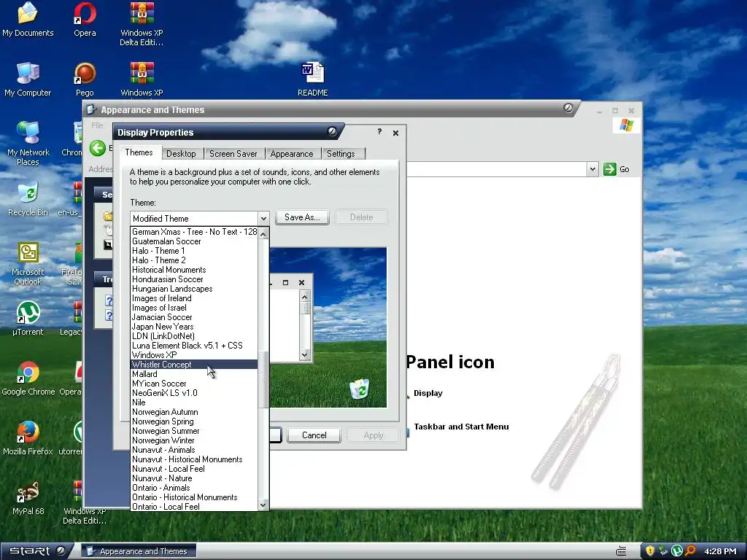Launch the Microsoft Outlook shortcut

tap(28, 263)
